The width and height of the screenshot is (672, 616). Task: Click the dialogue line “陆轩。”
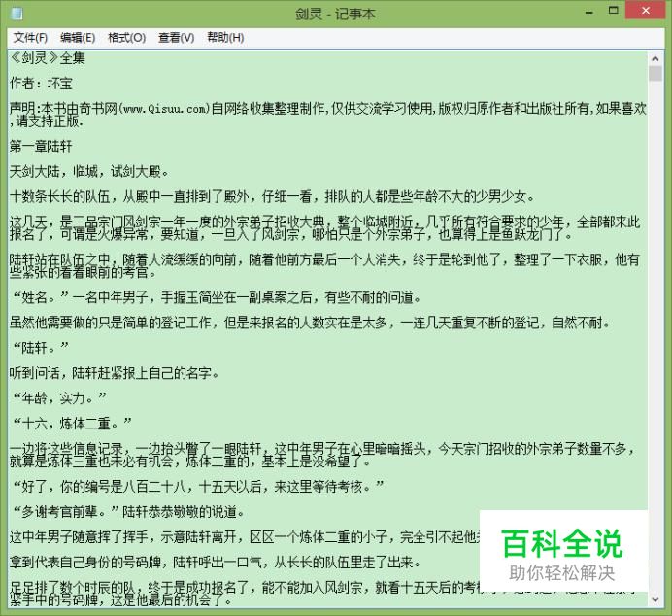pyautogui.click(x=40, y=348)
